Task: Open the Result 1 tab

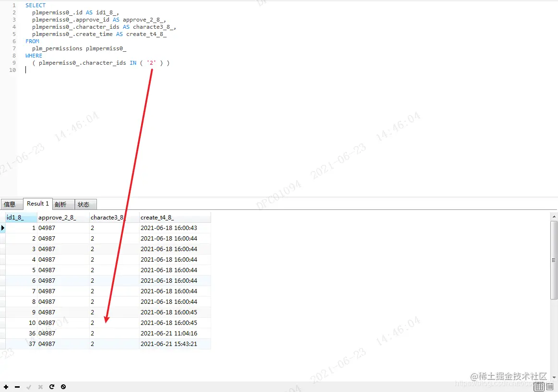Action: click(x=38, y=204)
